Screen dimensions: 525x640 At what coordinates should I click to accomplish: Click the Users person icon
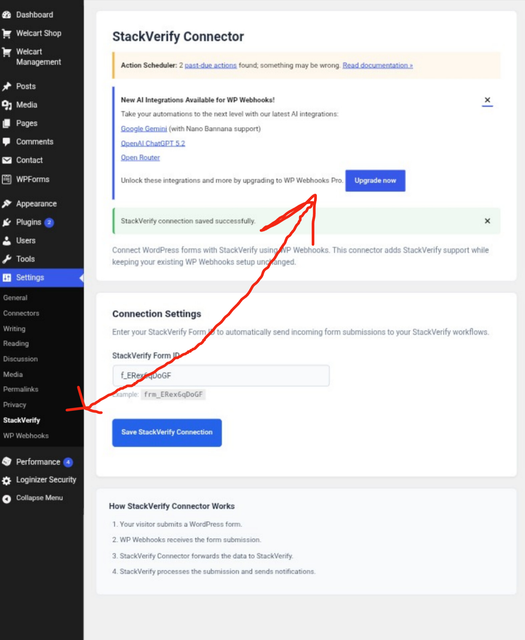coord(7,241)
